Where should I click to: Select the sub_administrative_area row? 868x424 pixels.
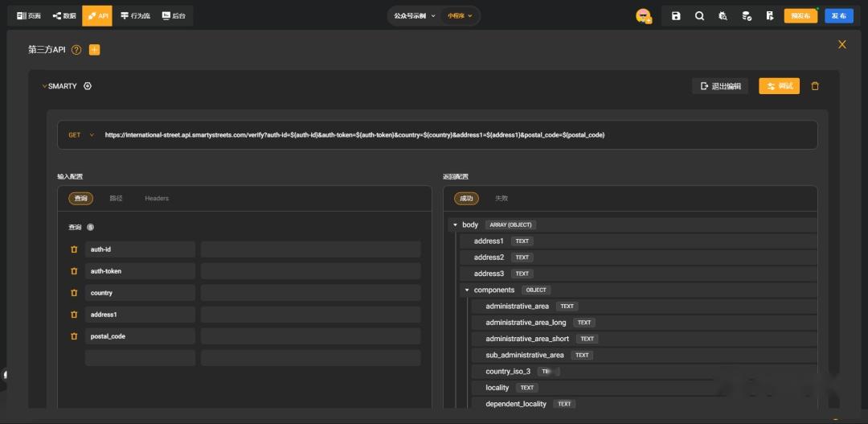(645, 356)
